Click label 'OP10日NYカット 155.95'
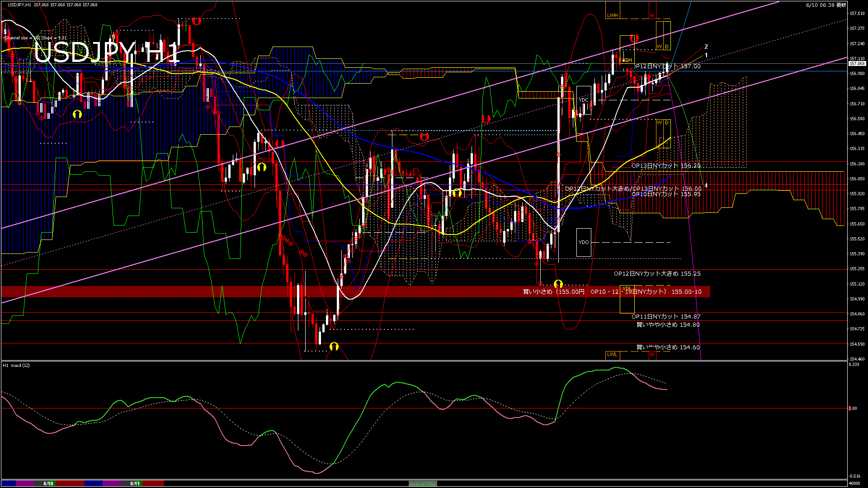Image resolution: width=868 pixels, height=488 pixels. 666,194
